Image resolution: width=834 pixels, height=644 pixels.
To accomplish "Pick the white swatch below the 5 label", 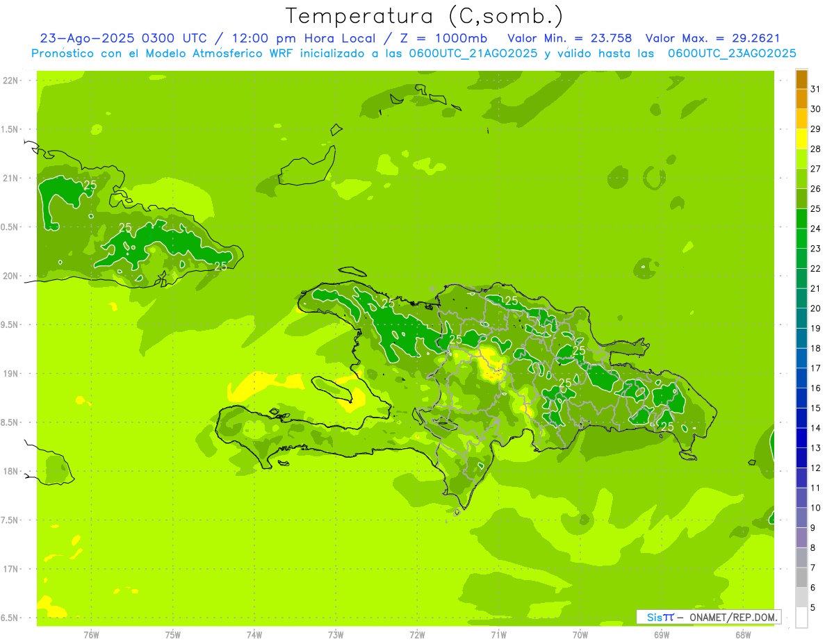I will coord(801,618).
